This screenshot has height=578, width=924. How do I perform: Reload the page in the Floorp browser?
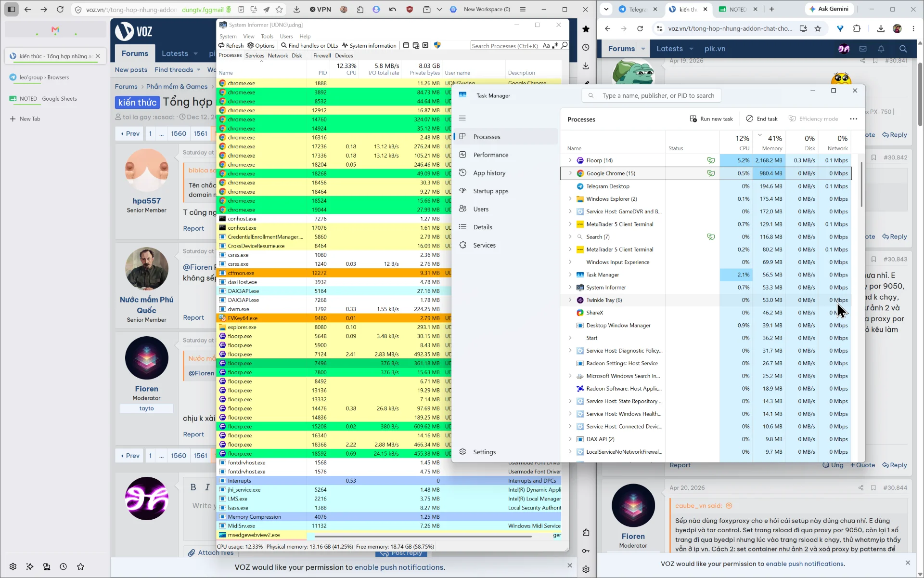tap(60, 9)
